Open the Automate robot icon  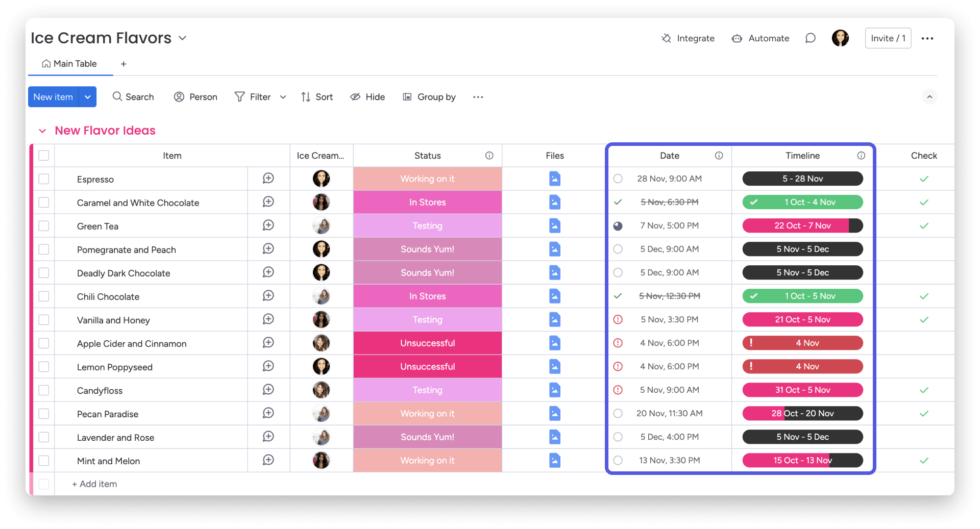[737, 38]
